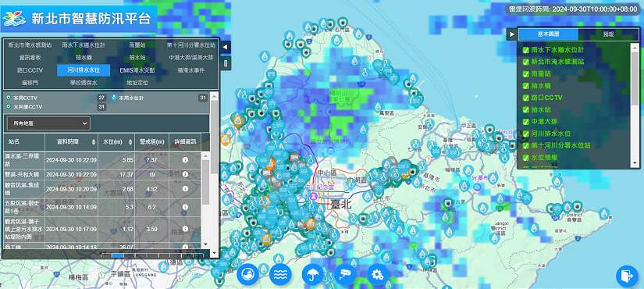Select the 雨量站 menu item
Screen dimensions: 644x289
[x=137, y=45]
